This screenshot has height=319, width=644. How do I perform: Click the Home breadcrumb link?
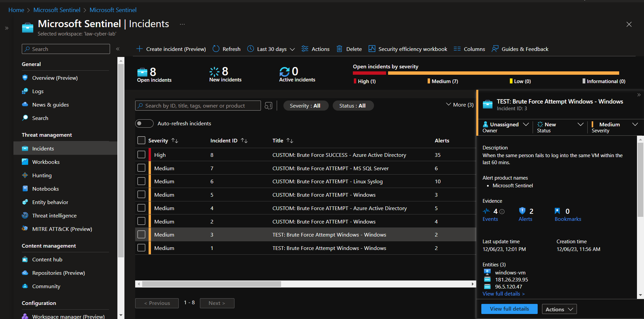(16, 10)
